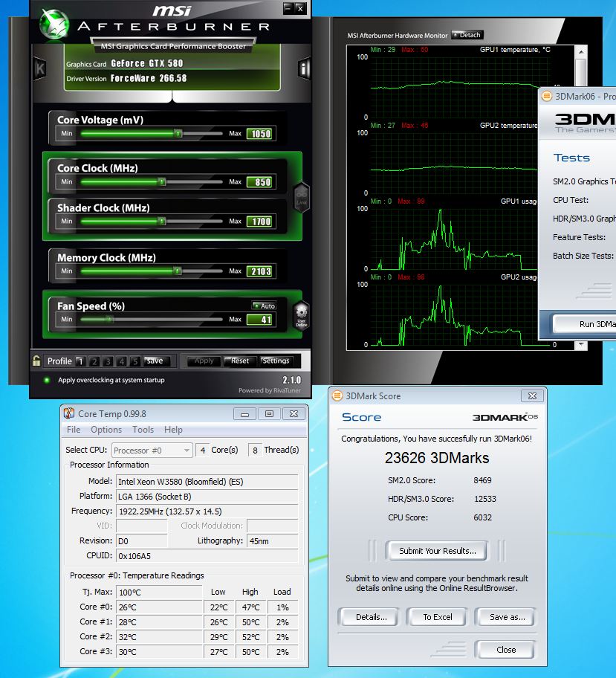Close the Core Temp window
The width and height of the screenshot is (616, 678).
[x=294, y=414]
